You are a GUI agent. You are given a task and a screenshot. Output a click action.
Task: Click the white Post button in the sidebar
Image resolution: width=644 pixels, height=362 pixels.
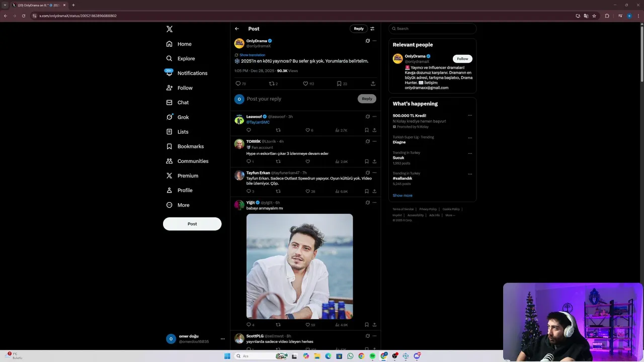tap(192, 224)
